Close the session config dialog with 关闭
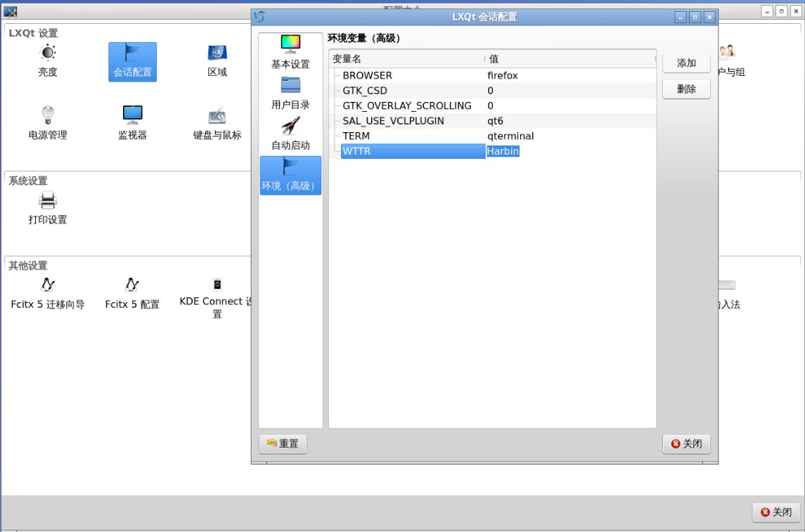The image size is (805, 532). [686, 443]
